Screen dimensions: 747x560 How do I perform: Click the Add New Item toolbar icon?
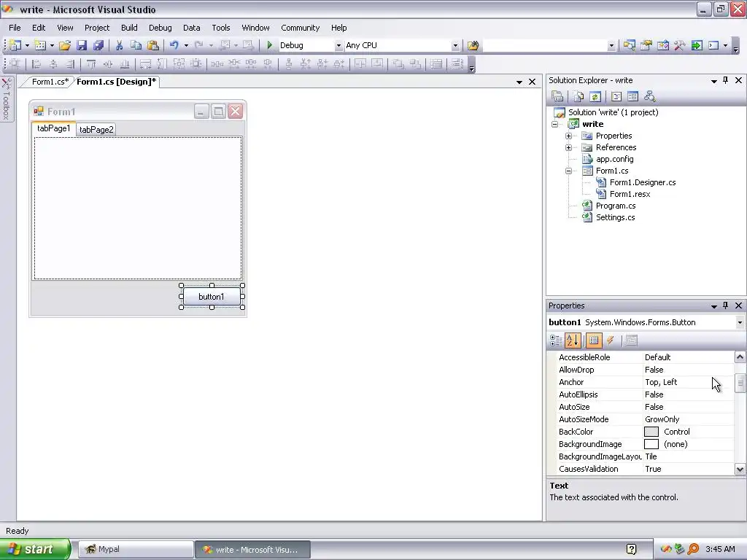coord(41,45)
